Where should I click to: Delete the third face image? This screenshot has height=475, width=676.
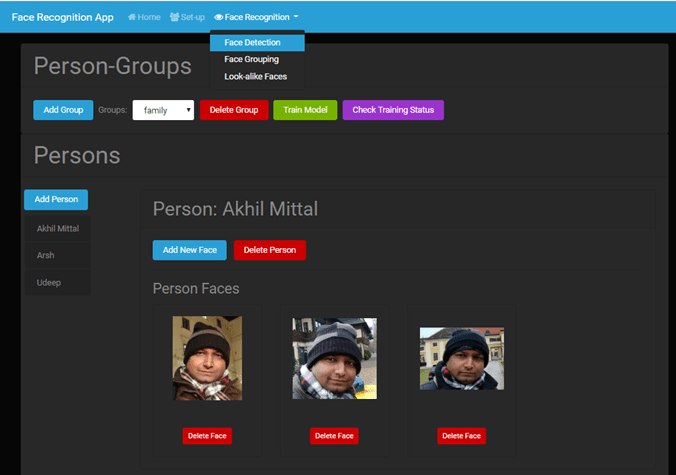click(461, 436)
